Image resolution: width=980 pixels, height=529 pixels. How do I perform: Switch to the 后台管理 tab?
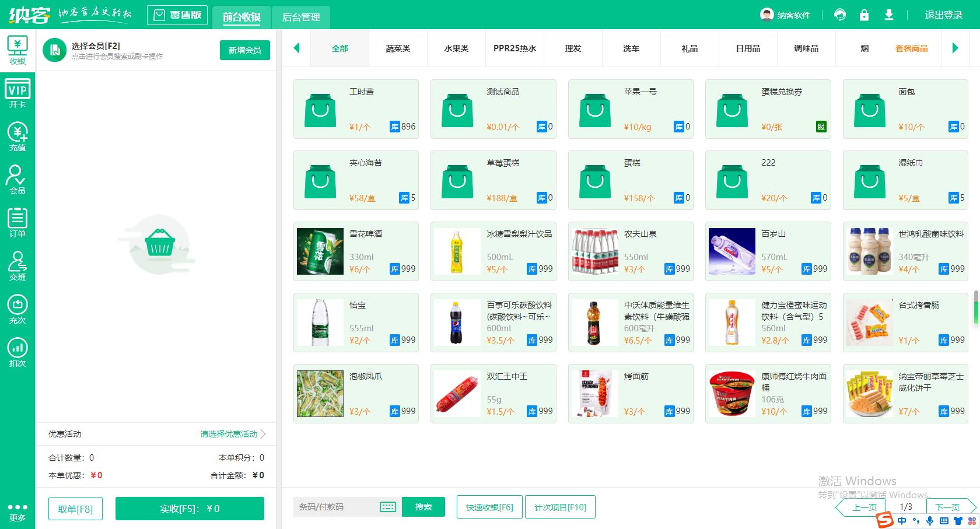(x=301, y=17)
